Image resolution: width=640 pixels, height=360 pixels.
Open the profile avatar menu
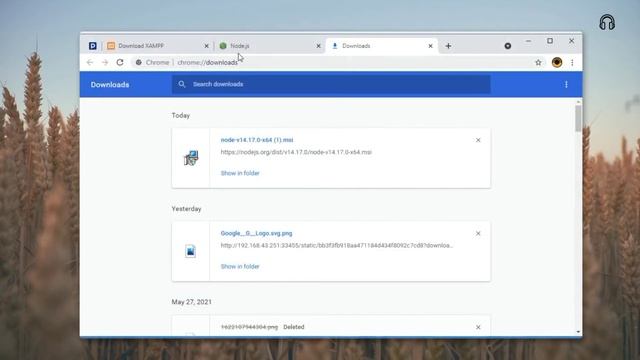[557, 62]
